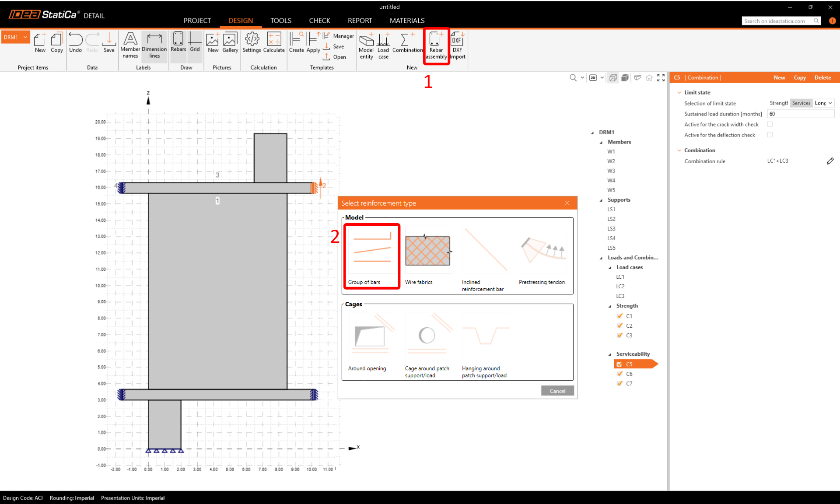Open the Gallery pictures icon

point(230,43)
